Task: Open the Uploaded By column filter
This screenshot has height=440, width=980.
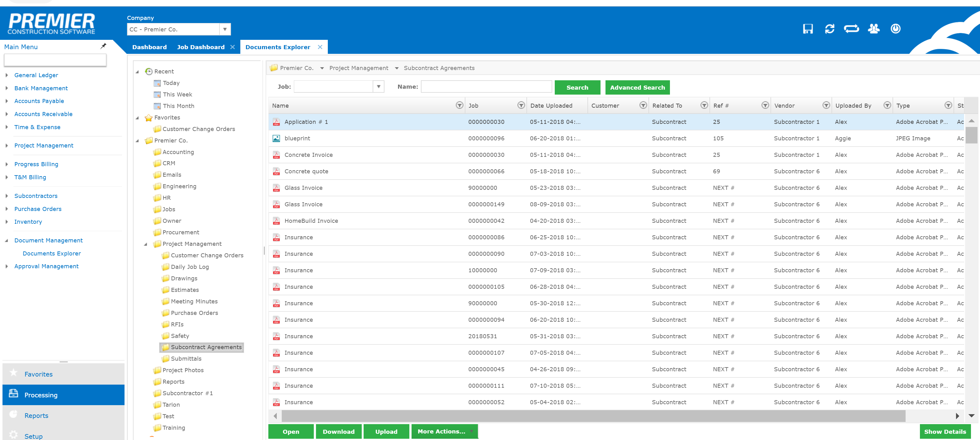Action: 887,105
